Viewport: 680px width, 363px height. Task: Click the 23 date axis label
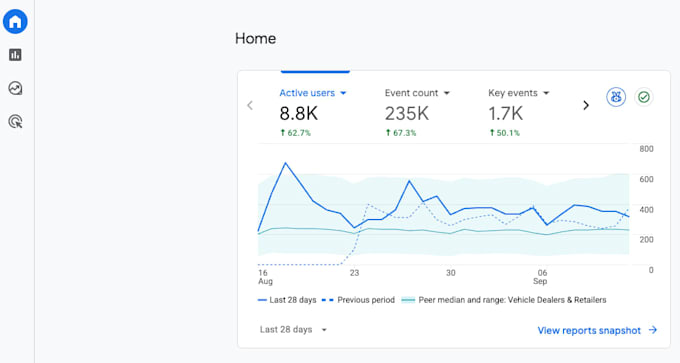coord(354,273)
